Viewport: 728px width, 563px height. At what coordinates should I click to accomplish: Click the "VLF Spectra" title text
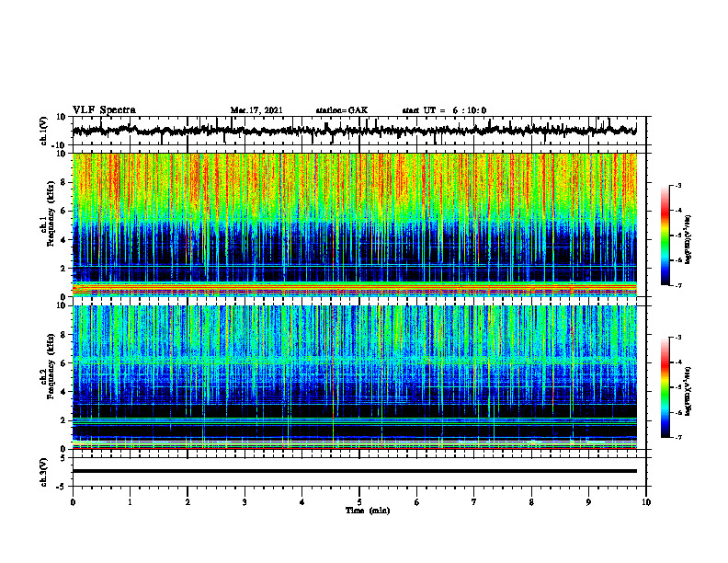(104, 110)
